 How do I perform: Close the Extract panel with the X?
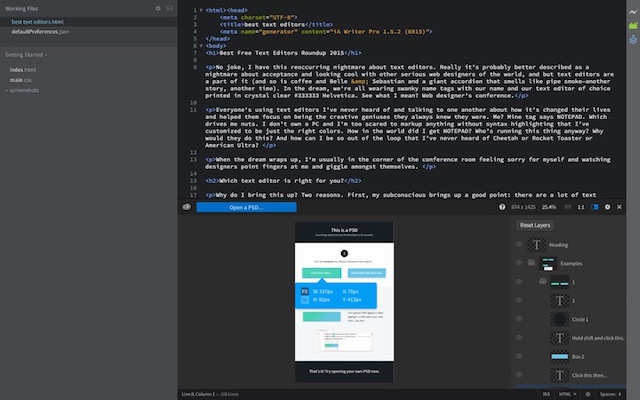619,207
